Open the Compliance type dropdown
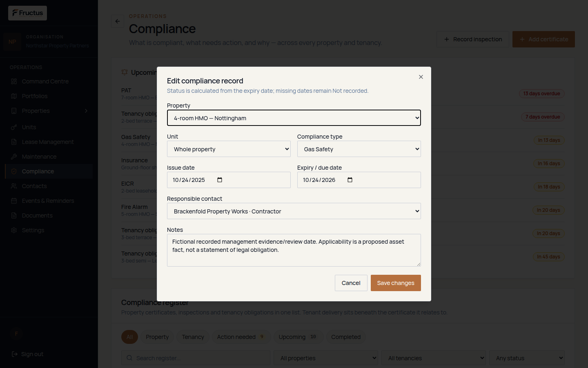Image resolution: width=588 pixels, height=368 pixels. click(359, 149)
